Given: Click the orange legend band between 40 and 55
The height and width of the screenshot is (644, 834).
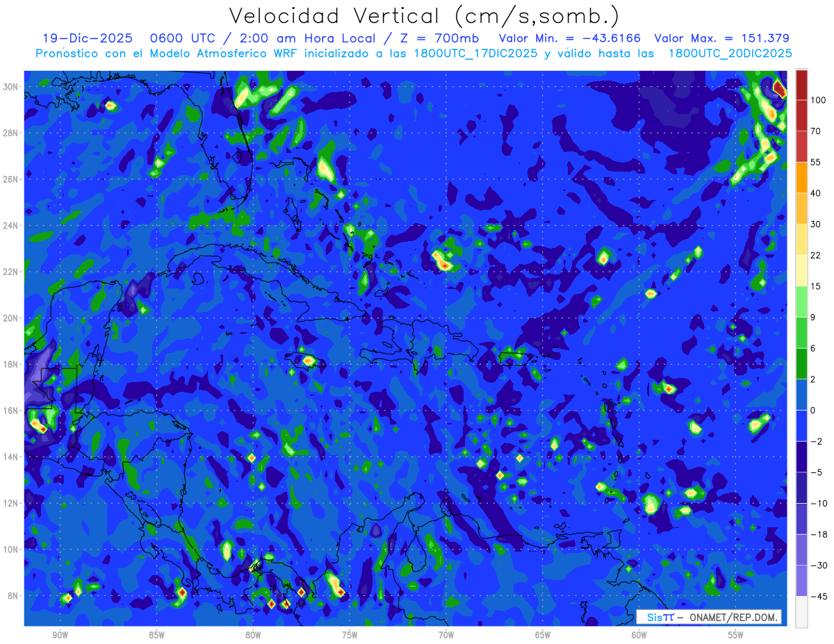Looking at the screenshot, I should tap(801, 177).
